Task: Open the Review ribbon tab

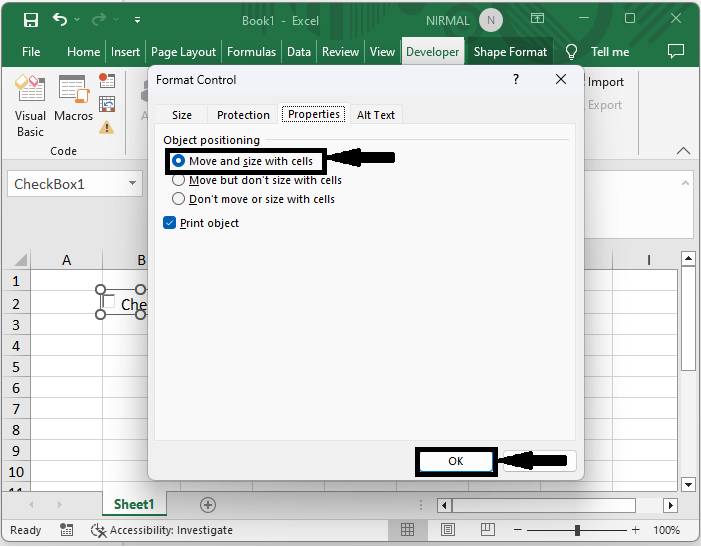Action: (x=340, y=52)
